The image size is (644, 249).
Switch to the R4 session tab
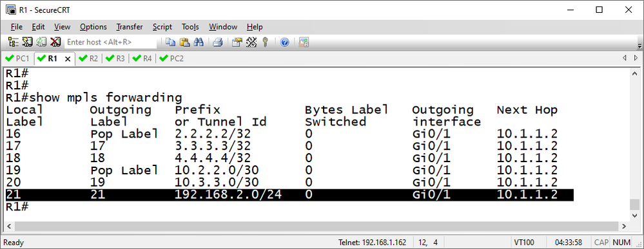point(142,59)
